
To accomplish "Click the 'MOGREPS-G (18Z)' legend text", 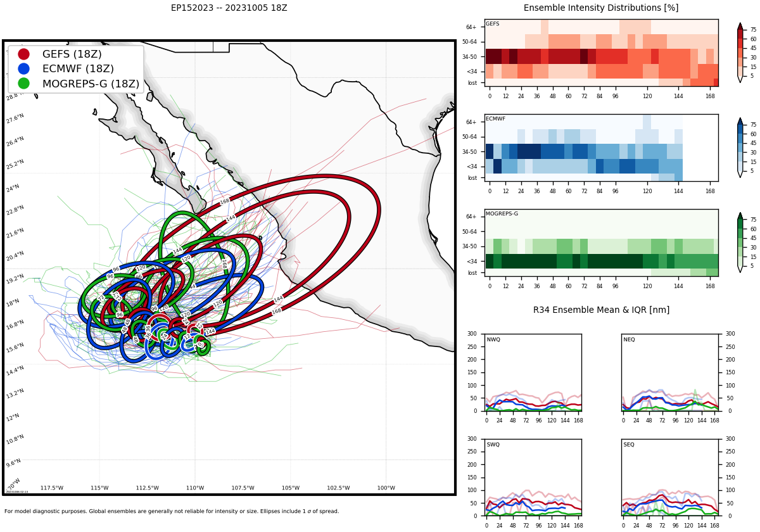I will tap(91, 84).
